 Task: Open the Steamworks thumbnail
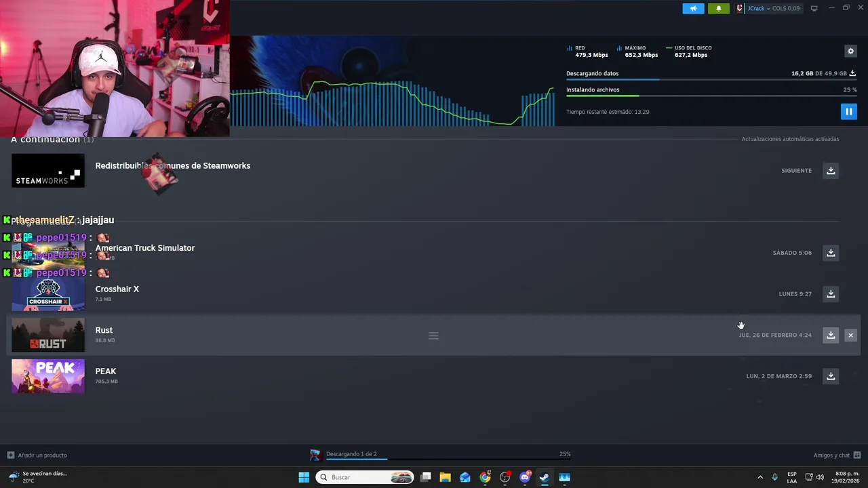click(48, 170)
